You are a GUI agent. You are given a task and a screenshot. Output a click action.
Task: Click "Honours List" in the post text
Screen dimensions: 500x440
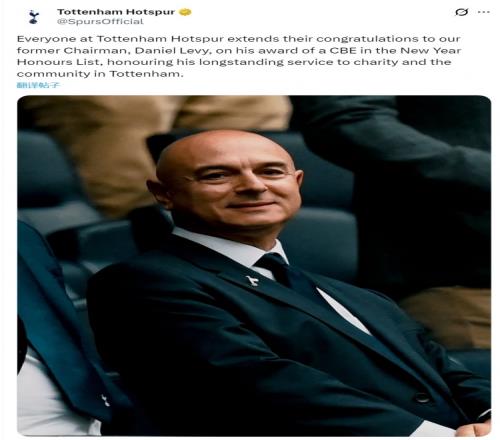tap(59, 62)
